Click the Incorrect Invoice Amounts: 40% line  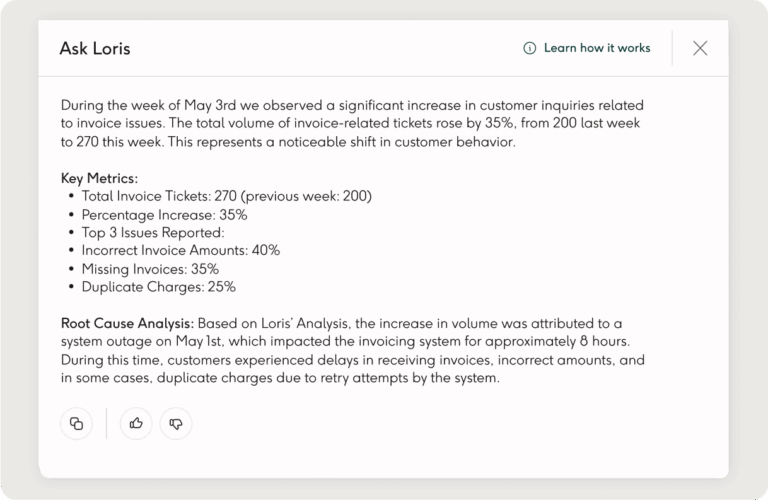coord(180,250)
